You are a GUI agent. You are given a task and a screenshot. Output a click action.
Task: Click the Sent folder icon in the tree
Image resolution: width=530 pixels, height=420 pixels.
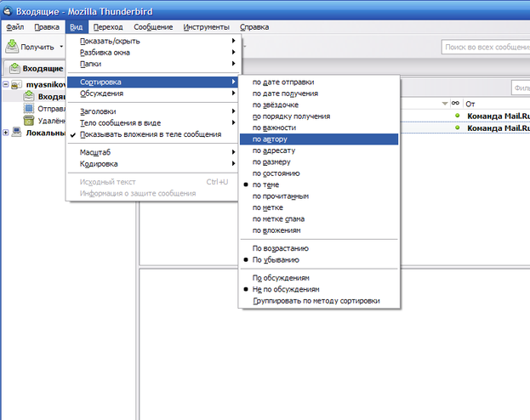(29, 109)
